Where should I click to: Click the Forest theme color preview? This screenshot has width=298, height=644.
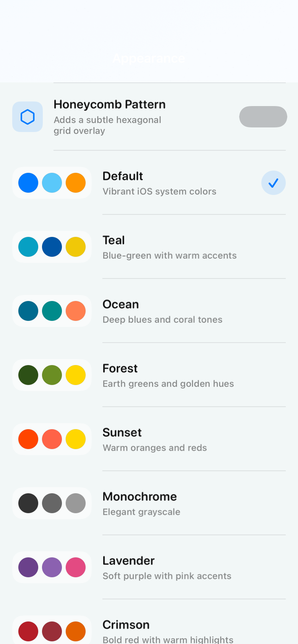[52, 375]
